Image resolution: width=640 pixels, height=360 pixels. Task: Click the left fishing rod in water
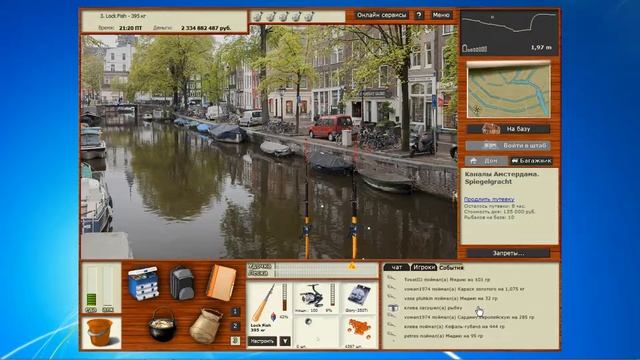pyautogui.click(x=307, y=204)
